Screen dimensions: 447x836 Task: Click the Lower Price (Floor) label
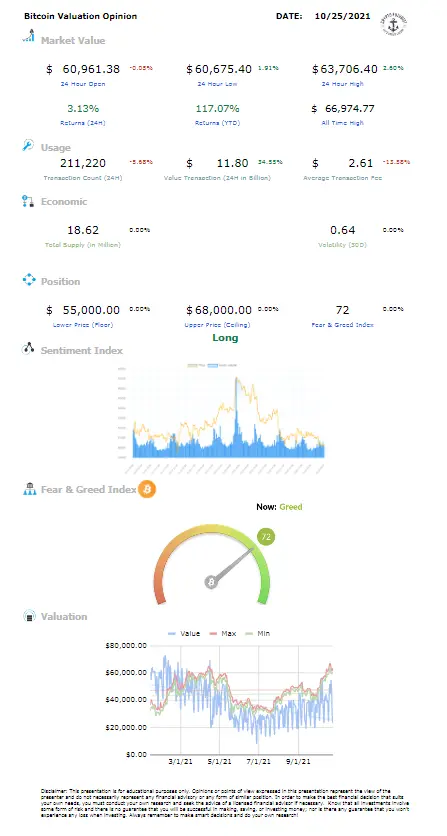click(x=83, y=324)
